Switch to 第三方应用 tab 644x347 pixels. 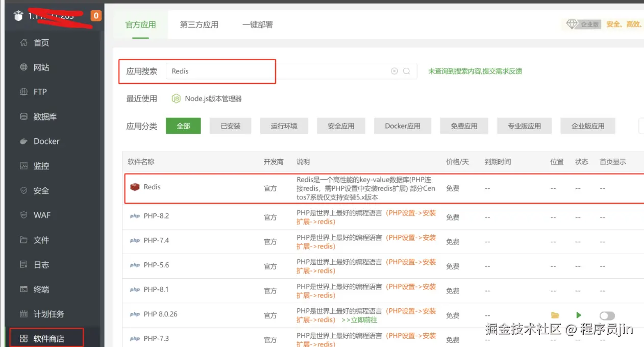coord(199,24)
